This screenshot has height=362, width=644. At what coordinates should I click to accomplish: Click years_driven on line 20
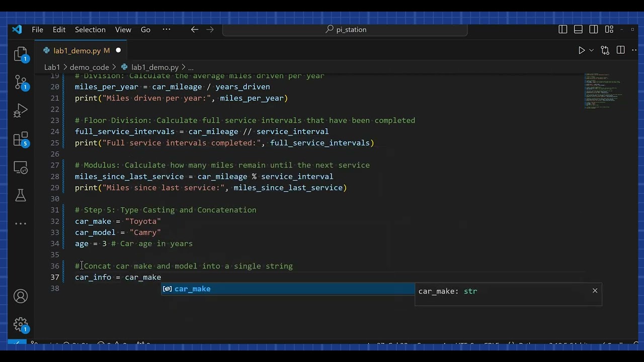243,86
